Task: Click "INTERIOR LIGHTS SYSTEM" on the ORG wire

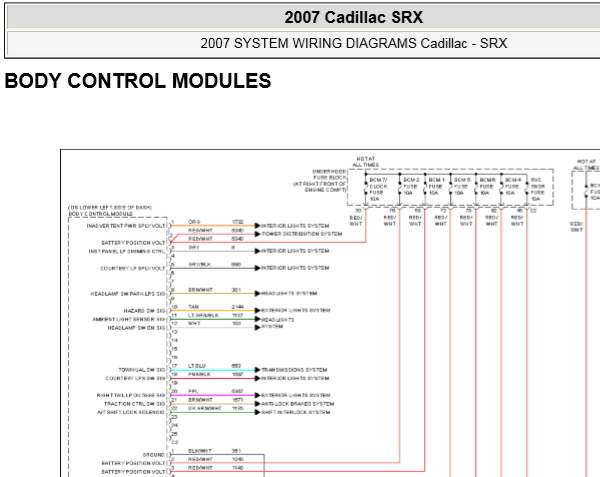Action: [x=295, y=226]
